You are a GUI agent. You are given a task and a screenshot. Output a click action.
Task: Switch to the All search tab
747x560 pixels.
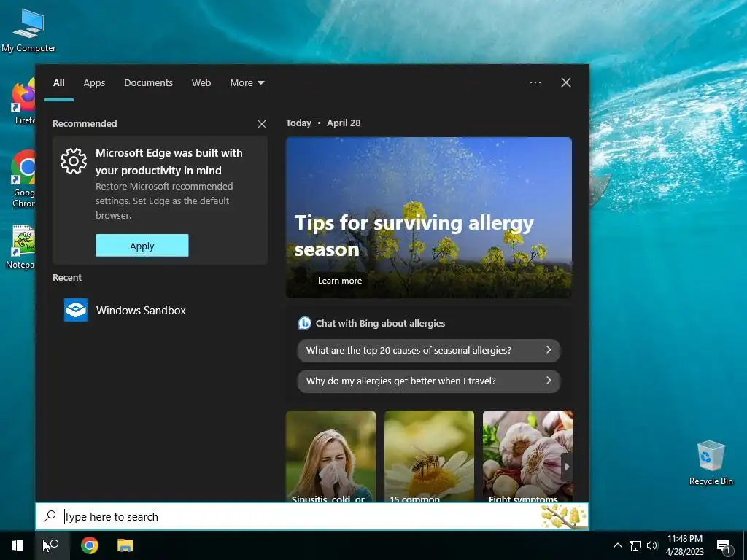58,83
